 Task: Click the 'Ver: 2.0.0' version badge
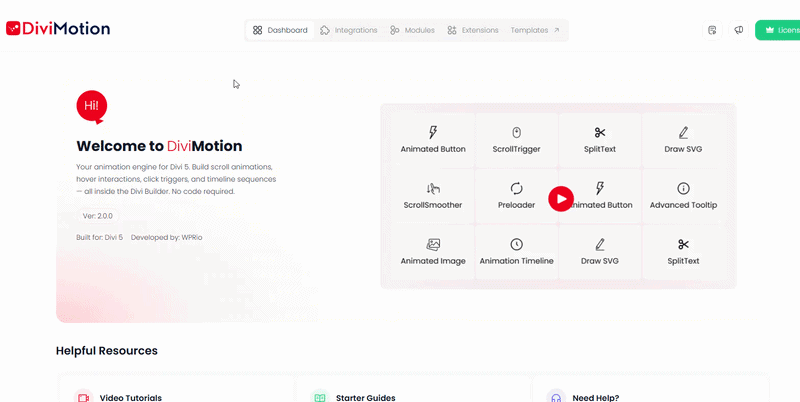coord(98,216)
